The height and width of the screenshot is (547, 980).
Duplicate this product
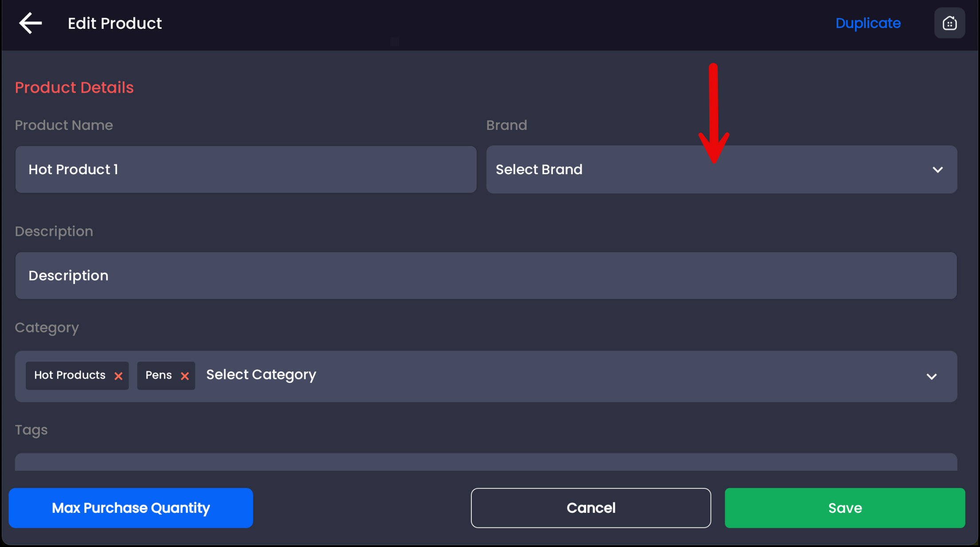pos(867,23)
